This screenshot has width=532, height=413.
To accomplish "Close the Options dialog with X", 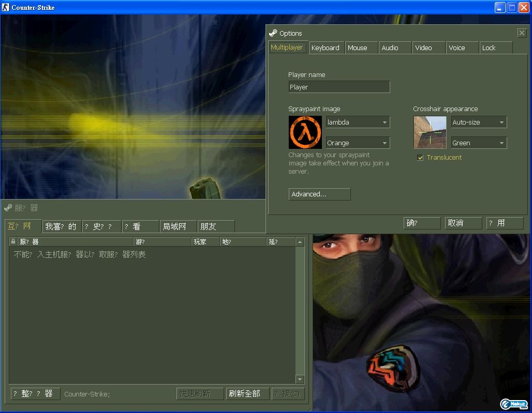I will [521, 33].
